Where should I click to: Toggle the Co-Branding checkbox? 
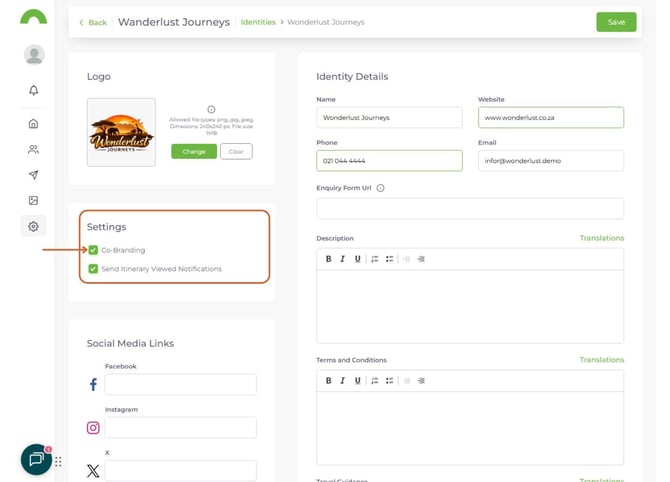click(93, 250)
